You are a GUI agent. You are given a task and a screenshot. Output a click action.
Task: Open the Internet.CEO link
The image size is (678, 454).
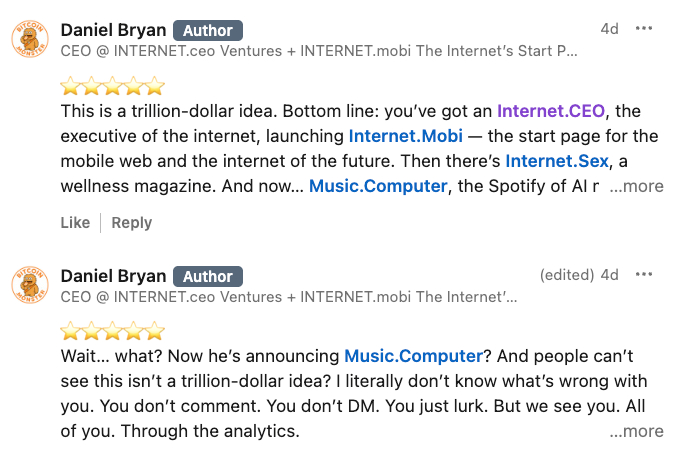pyautogui.click(x=552, y=110)
